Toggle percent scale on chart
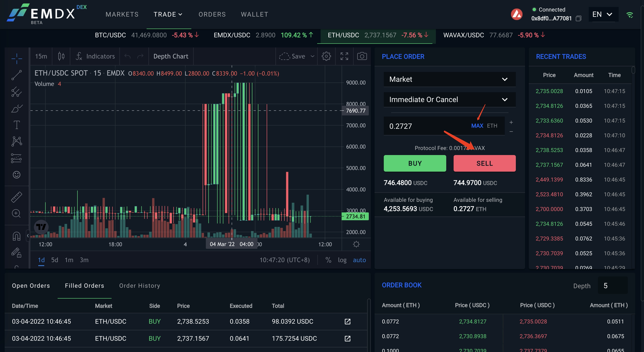This screenshot has height=352, width=644. [328, 260]
